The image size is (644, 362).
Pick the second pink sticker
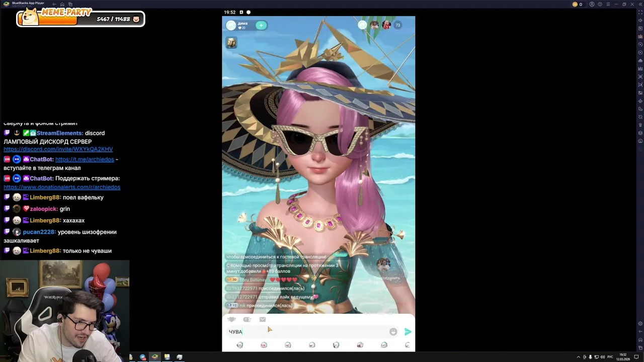tap(264, 345)
